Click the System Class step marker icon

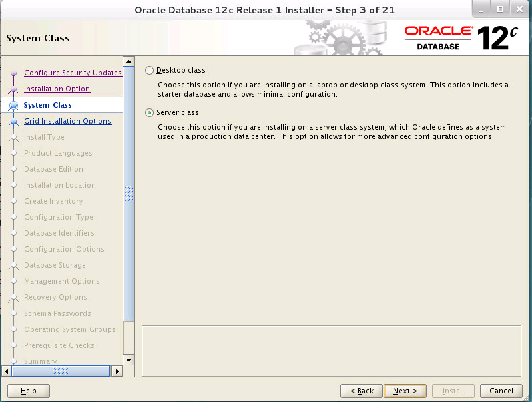coord(13,106)
